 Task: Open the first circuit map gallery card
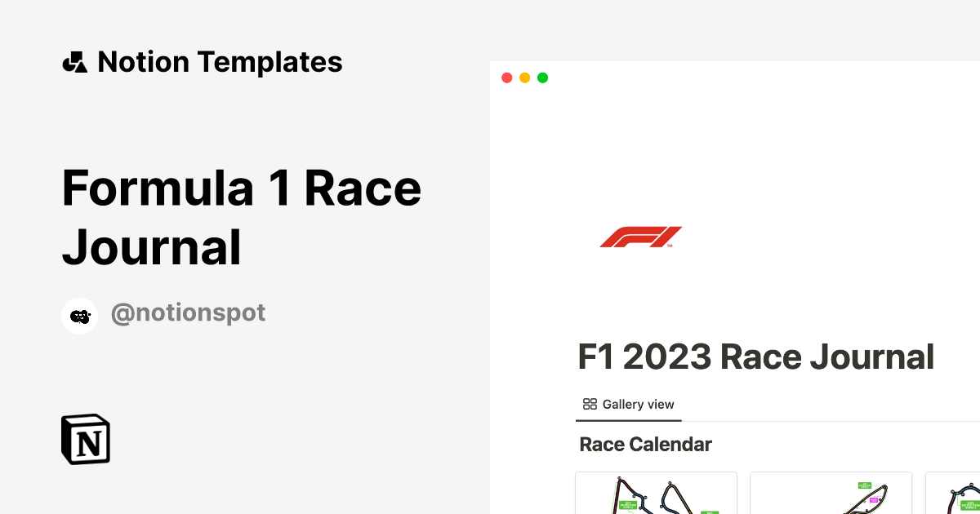point(656,494)
